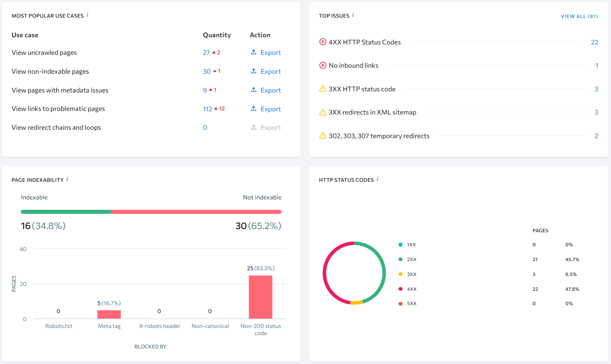Viewport: 611px width, 364px height.
Task: Click the warning icon next to 3XX redirects in XML sitemap
Action: click(x=323, y=112)
